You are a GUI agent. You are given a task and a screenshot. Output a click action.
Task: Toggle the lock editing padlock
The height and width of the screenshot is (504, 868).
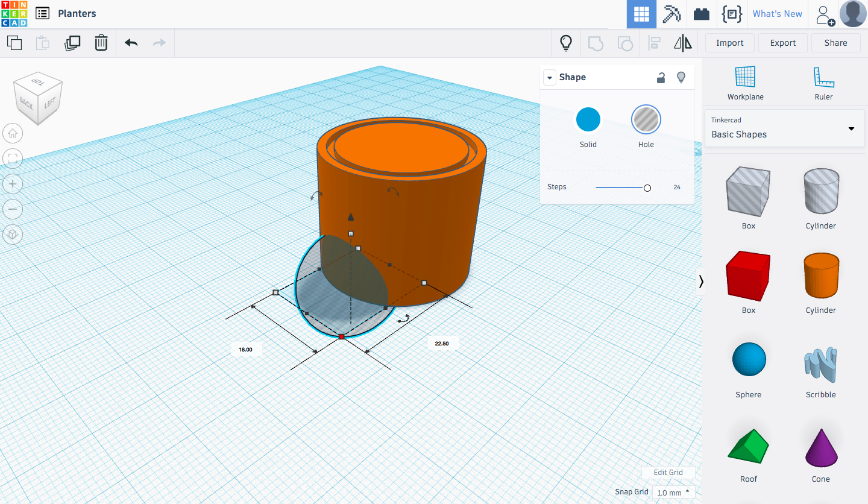pyautogui.click(x=661, y=77)
